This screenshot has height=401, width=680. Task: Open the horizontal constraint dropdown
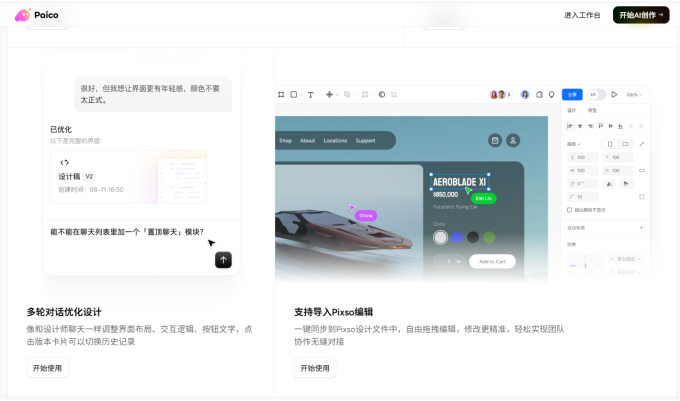point(624,259)
